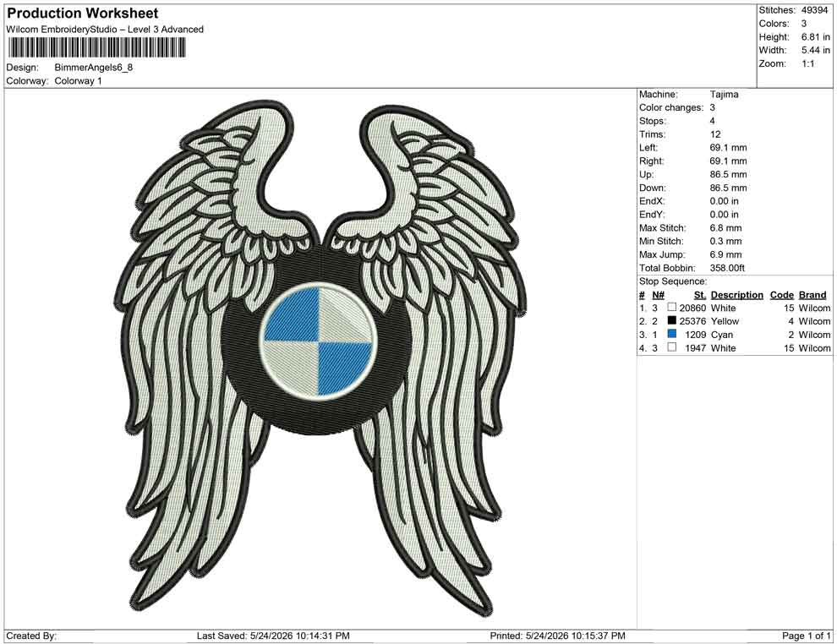Click the 'Left:' label
Image resolution: width=837 pixels, height=644 pixels.
tap(648, 148)
